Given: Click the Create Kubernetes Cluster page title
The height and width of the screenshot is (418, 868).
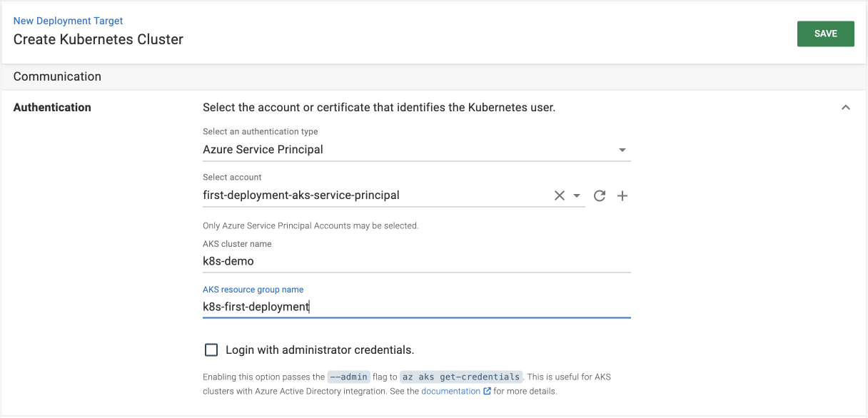Looking at the screenshot, I should [x=98, y=39].
